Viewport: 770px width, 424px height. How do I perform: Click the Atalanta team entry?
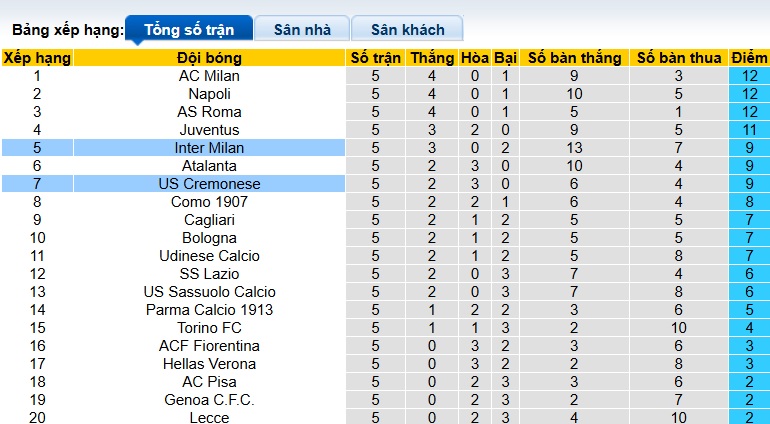[x=209, y=166]
